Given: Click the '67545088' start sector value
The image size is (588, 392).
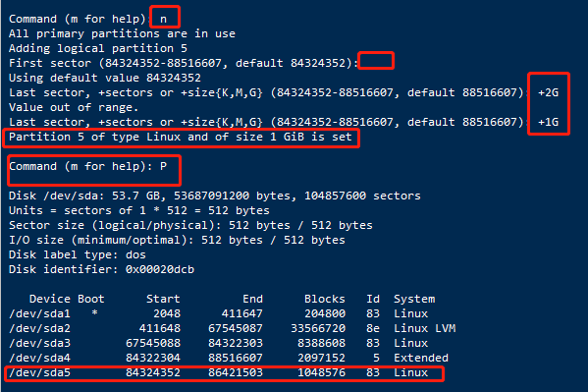Looking at the screenshot, I should (x=153, y=343).
